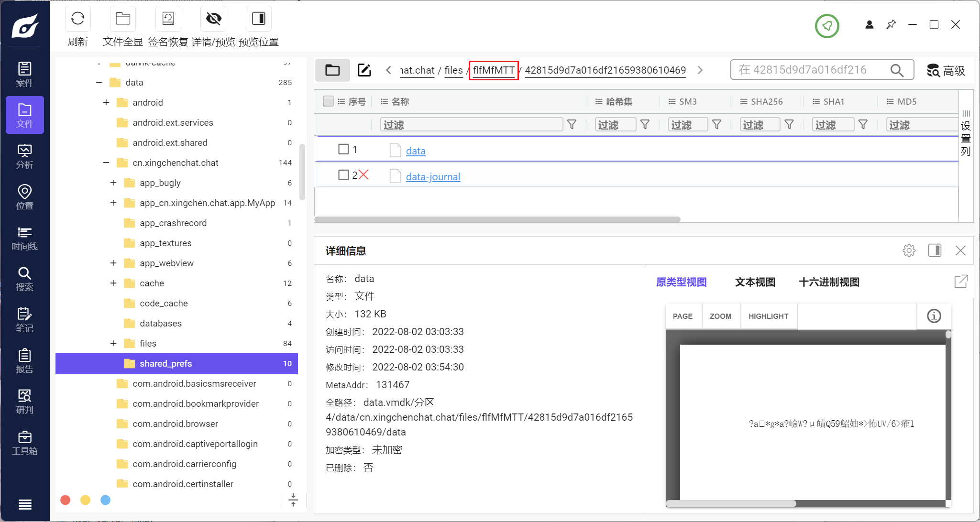
Task: Click the edit path pencil icon
Action: (x=364, y=70)
